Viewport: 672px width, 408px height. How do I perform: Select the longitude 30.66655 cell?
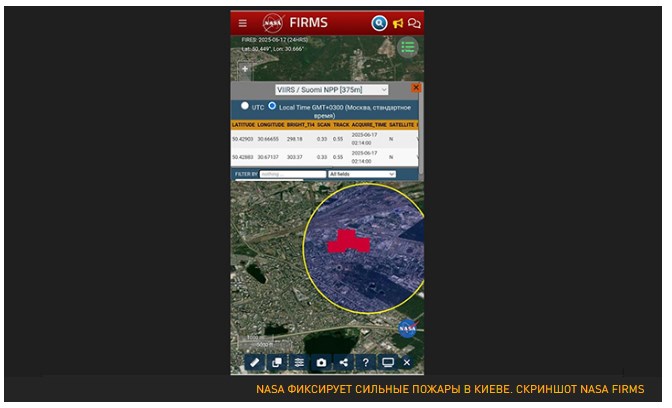268,139
